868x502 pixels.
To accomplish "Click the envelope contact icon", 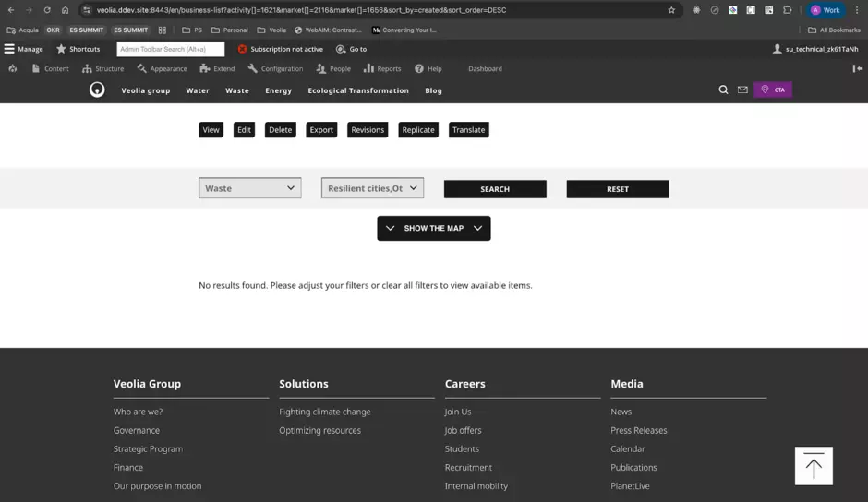I will 742,90.
